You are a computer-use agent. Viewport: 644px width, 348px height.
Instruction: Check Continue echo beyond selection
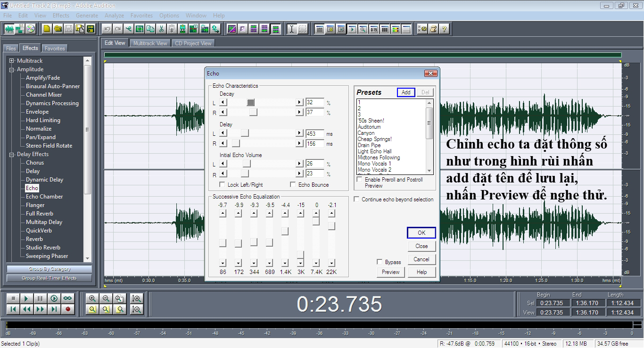coord(356,199)
